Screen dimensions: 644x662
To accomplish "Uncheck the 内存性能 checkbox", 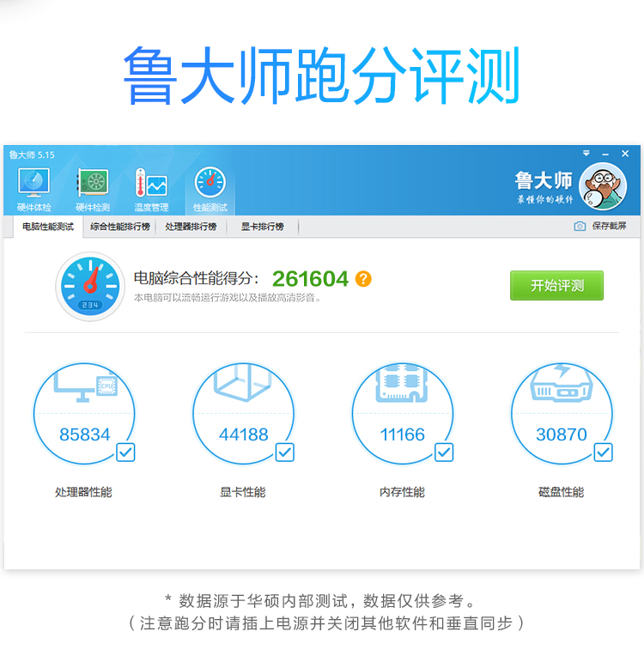I will 444,452.
